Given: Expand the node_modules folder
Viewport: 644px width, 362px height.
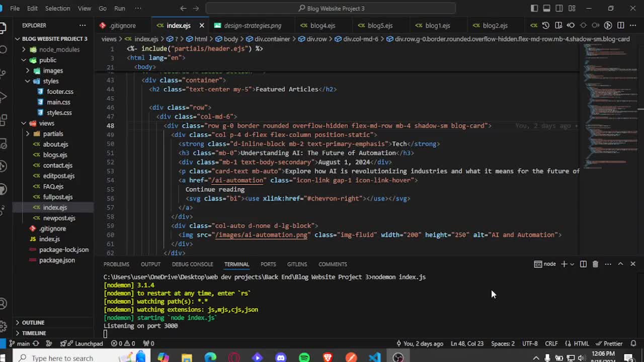Looking at the screenshot, I should 24,49.
